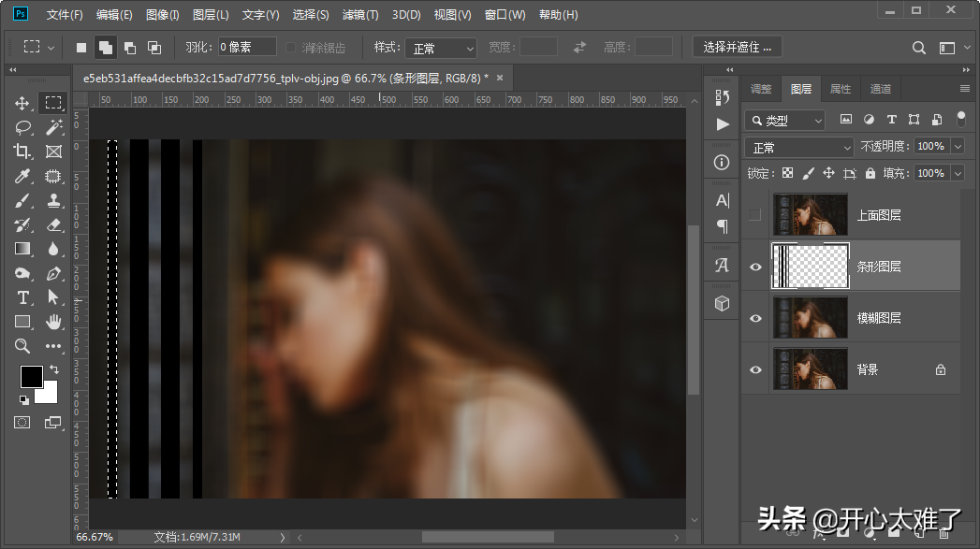Hide the 背景 layer

pyautogui.click(x=755, y=369)
